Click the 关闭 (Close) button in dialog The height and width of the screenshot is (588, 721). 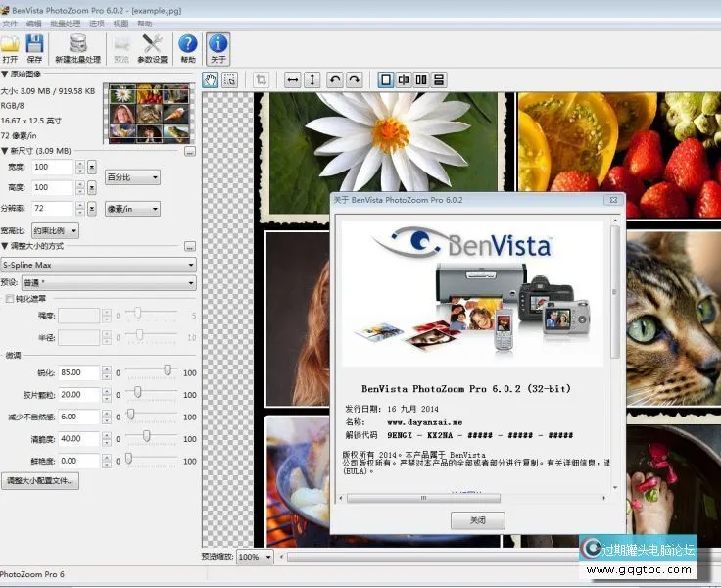(x=477, y=520)
